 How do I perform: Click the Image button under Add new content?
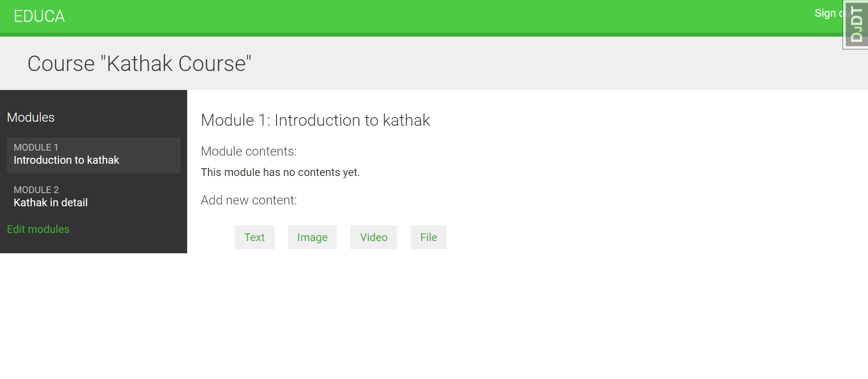(x=312, y=237)
